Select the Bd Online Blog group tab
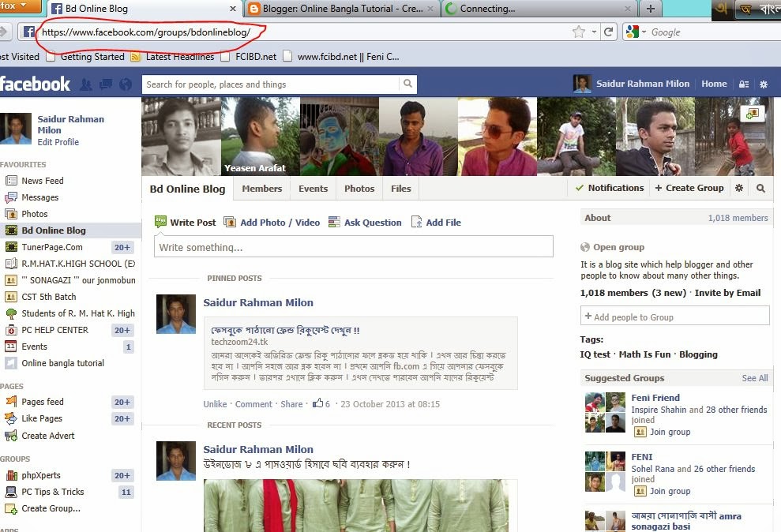781x532 pixels. point(188,189)
